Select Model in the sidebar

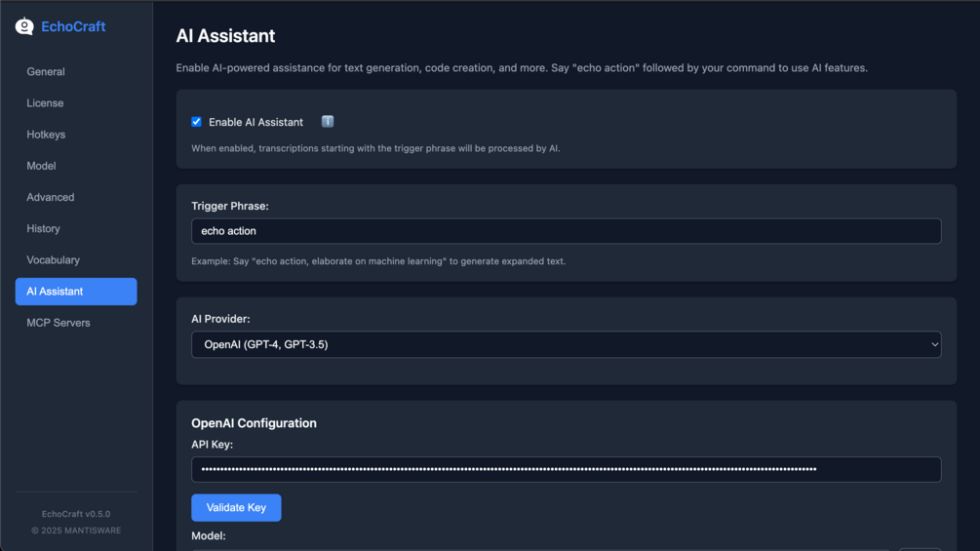tap(41, 166)
